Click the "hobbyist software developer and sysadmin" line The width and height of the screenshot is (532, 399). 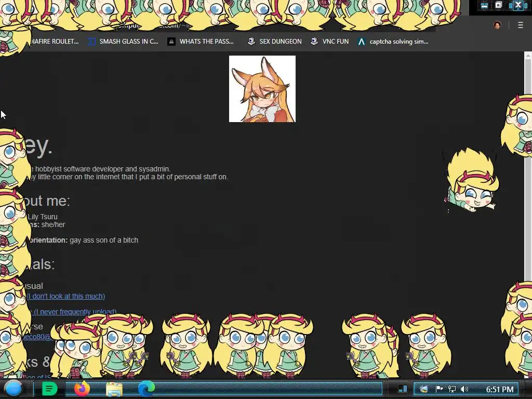pyautogui.click(x=103, y=169)
